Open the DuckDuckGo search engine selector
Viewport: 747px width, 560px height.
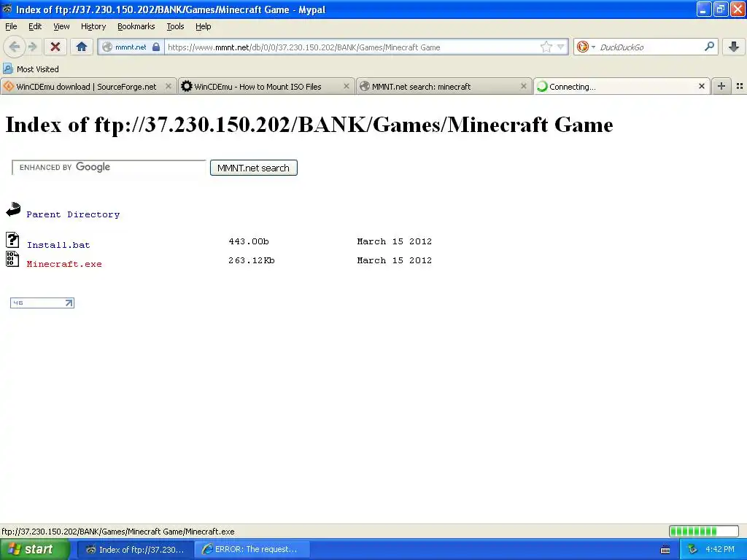point(586,47)
